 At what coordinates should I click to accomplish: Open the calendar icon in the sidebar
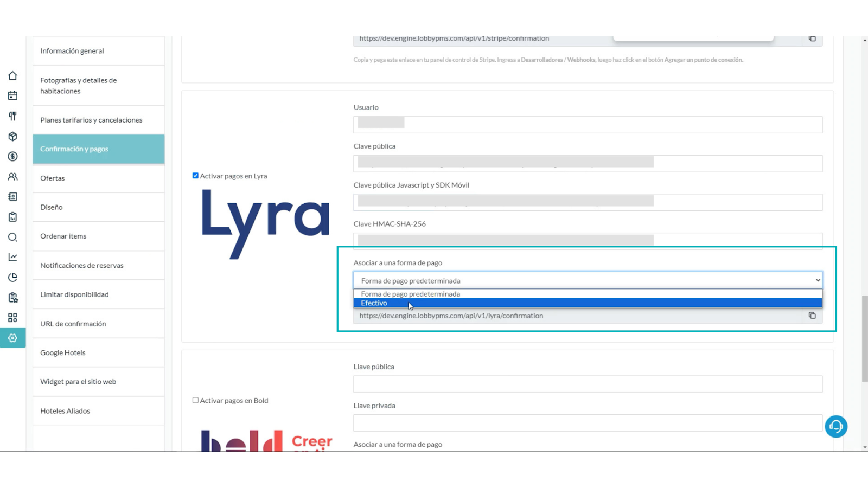(x=12, y=95)
